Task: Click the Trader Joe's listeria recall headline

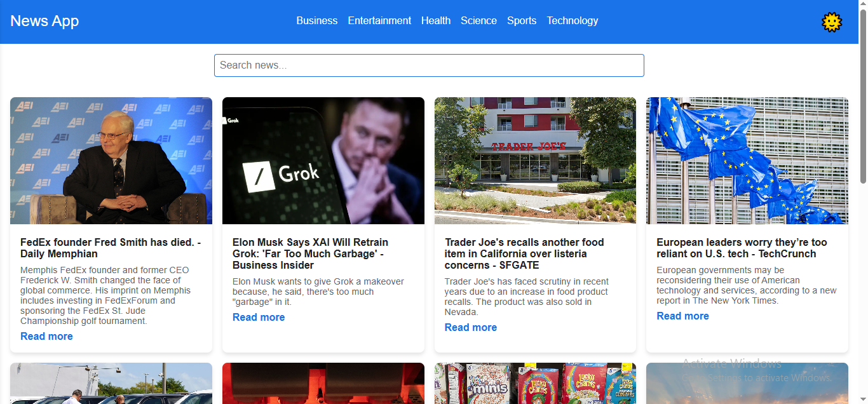Action: 524,254
